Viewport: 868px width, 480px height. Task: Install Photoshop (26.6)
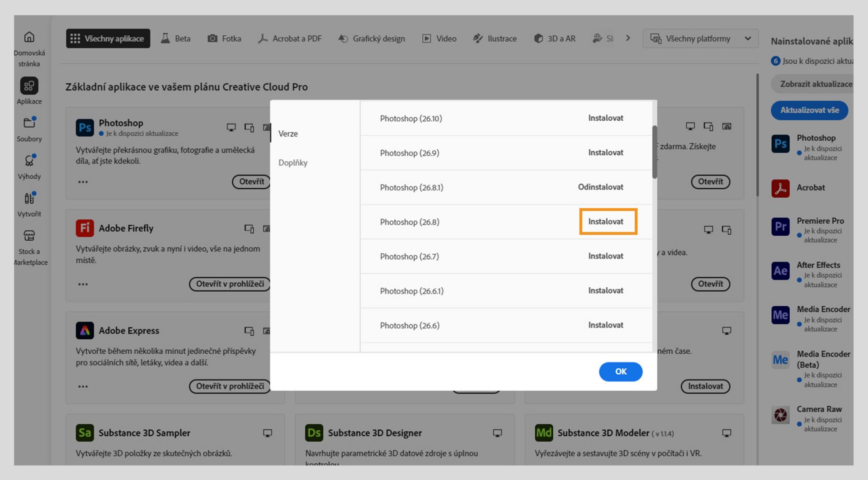(x=605, y=325)
